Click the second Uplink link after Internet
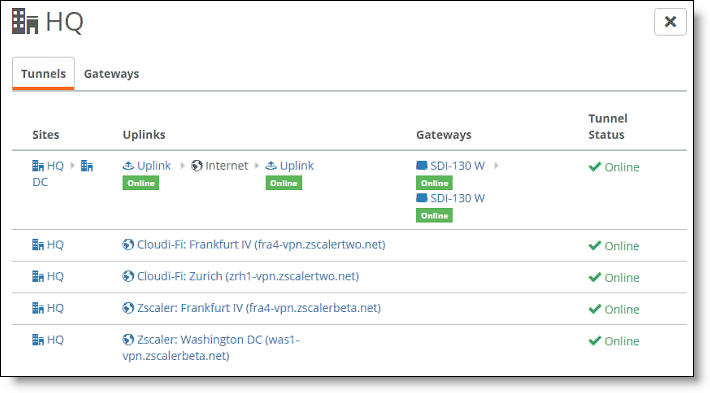Image resolution: width=710 pixels, height=393 pixels. [297, 166]
